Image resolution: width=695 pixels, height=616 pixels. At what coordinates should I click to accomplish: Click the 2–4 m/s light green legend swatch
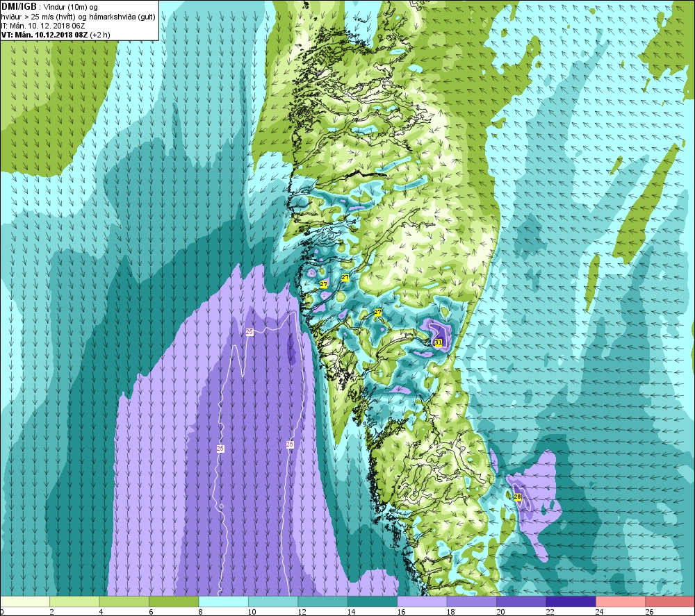pyautogui.click(x=74, y=601)
